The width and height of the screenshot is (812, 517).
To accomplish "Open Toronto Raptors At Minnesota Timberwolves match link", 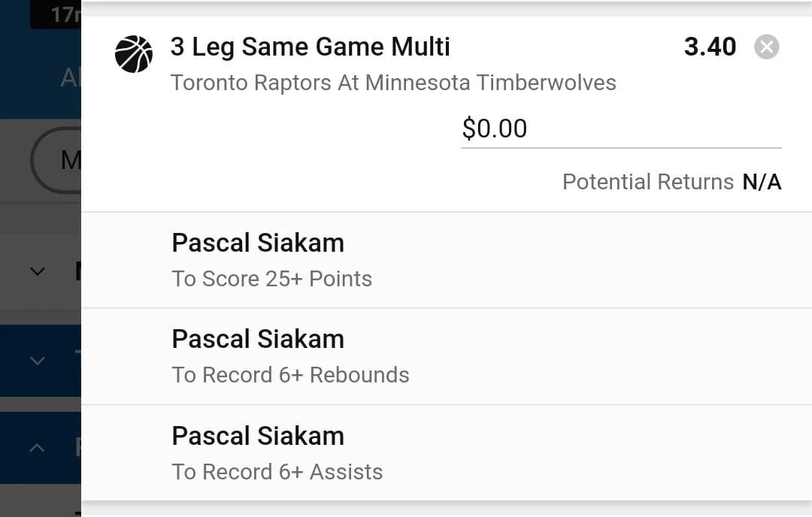I will [x=392, y=83].
